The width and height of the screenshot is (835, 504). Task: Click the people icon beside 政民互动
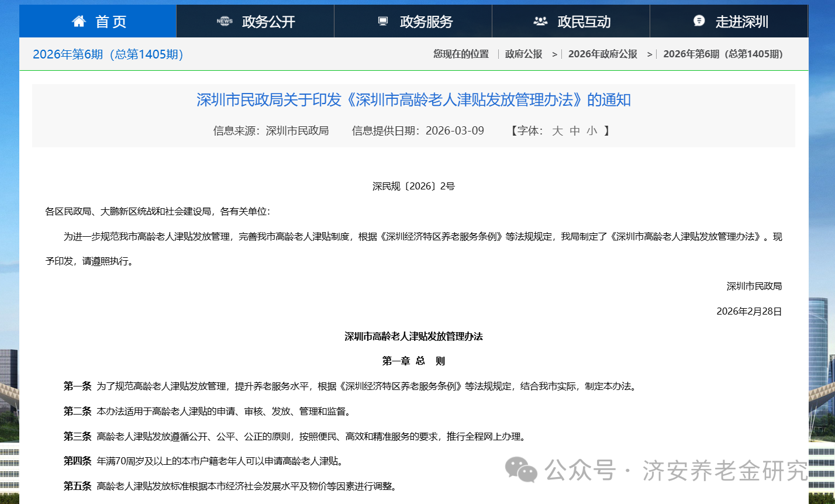click(x=540, y=22)
